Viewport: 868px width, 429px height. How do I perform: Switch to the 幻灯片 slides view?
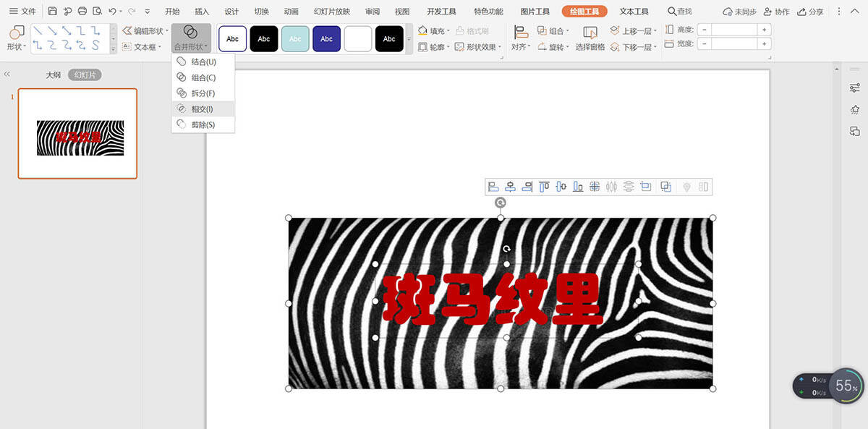(85, 75)
